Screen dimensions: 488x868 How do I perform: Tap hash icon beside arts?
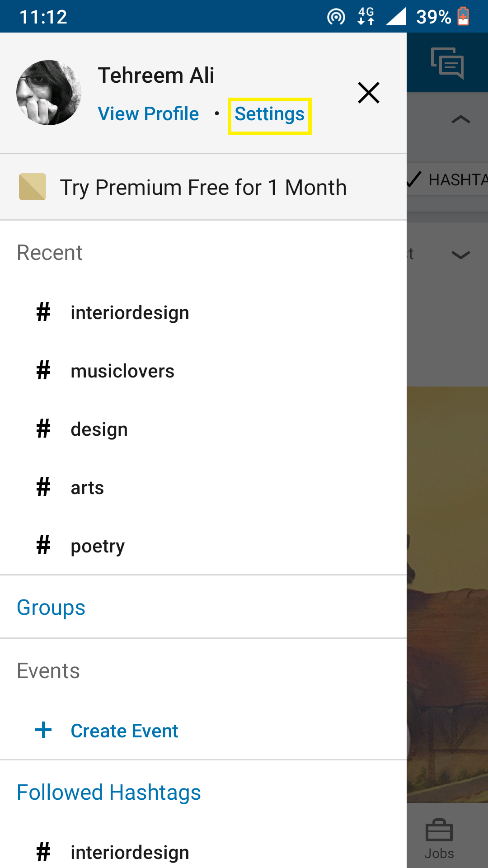click(43, 487)
